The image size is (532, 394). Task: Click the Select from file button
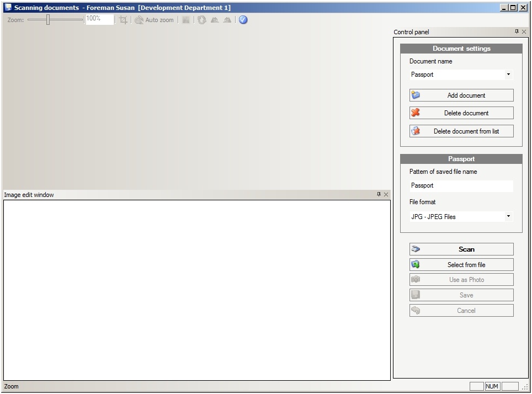point(461,265)
